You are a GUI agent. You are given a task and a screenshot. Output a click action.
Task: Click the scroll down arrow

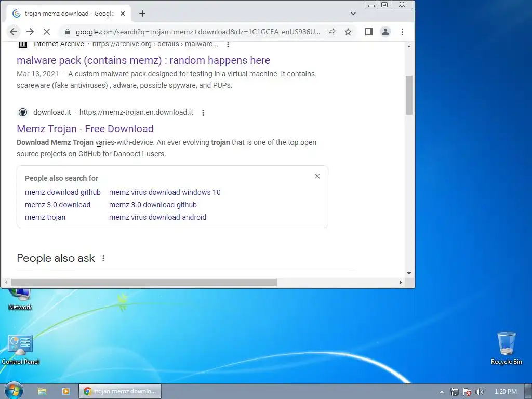click(409, 273)
